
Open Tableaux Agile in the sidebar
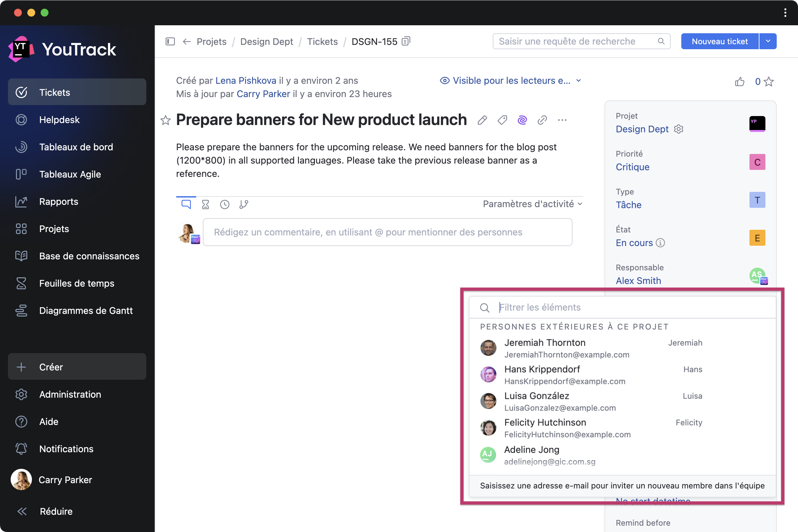[x=70, y=174]
